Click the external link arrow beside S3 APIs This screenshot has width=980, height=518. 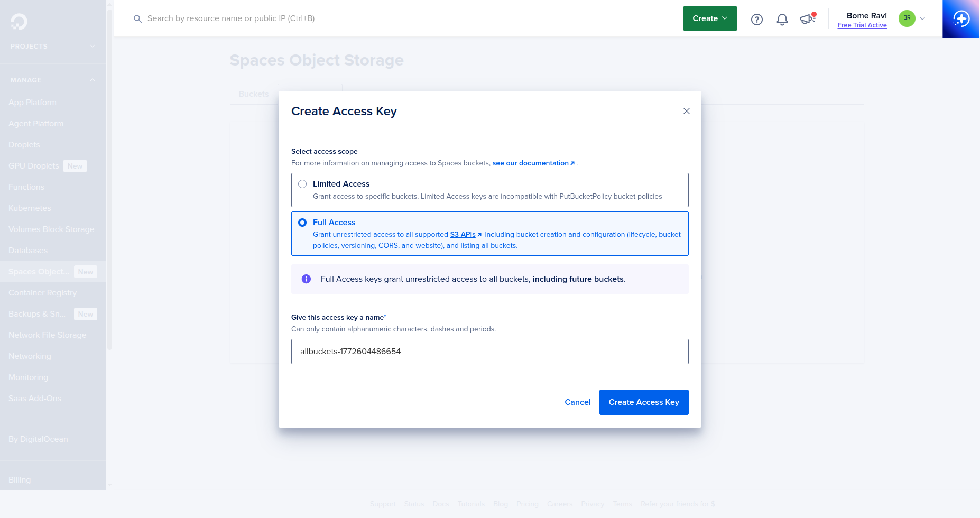pyautogui.click(x=479, y=234)
